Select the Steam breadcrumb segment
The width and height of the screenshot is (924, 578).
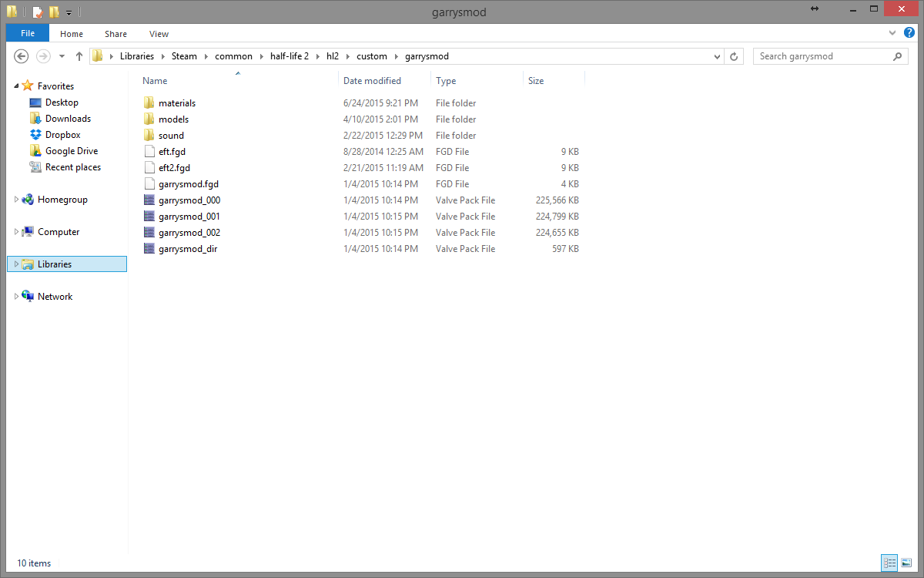coord(184,56)
